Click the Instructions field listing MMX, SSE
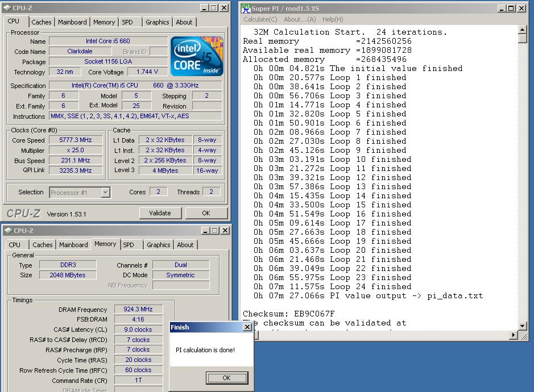This screenshot has height=392, width=534. click(x=135, y=116)
